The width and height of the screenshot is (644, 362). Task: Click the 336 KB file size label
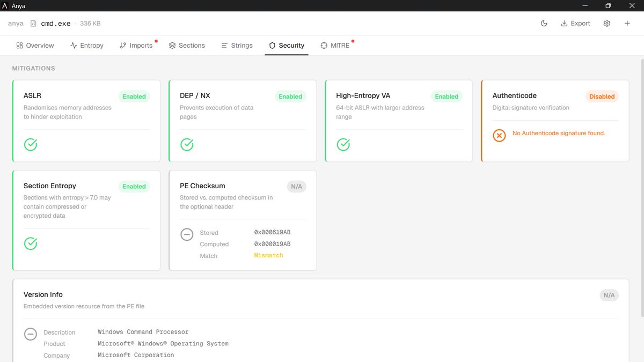[x=90, y=24]
